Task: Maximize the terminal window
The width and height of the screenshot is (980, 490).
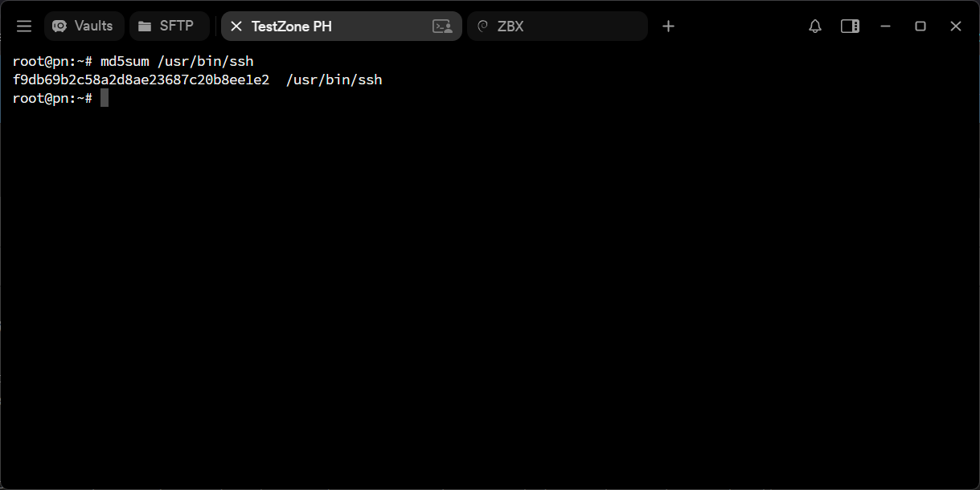Action: 921,27
